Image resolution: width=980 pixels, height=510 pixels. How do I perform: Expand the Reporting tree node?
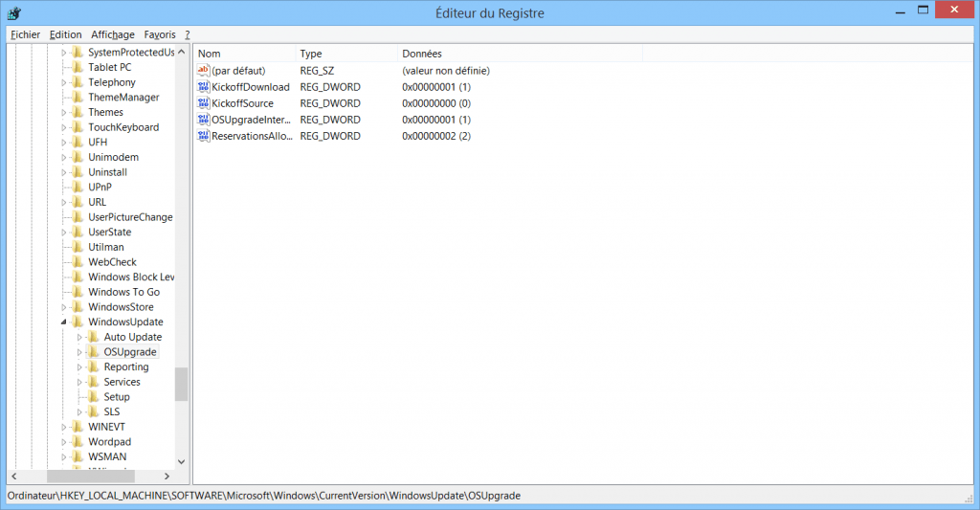click(79, 366)
